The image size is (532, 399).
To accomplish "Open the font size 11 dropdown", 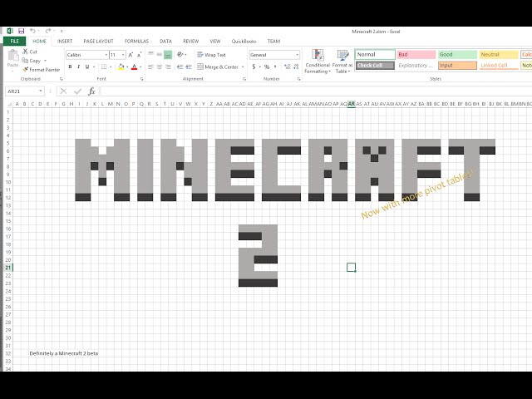I will click(x=123, y=55).
